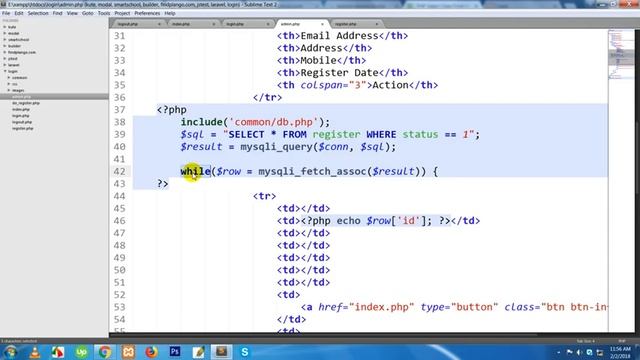Open the Project menu
The image size is (640, 360).
click(x=122, y=13)
